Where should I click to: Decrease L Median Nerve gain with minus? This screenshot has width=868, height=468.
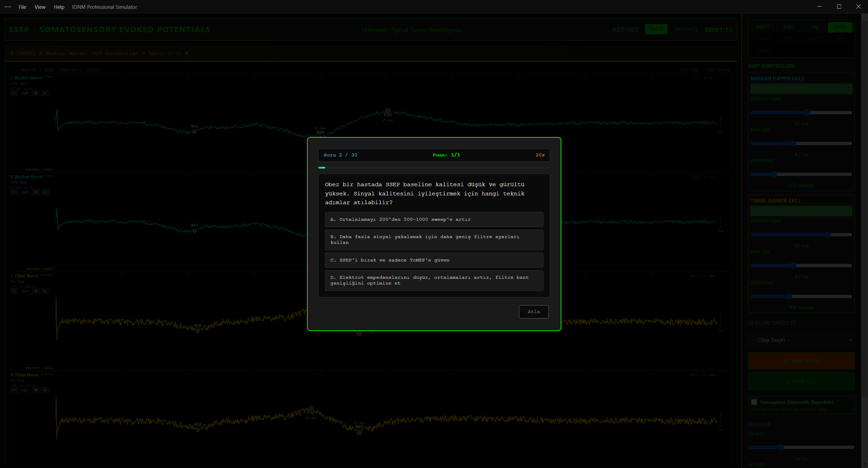[14, 93]
